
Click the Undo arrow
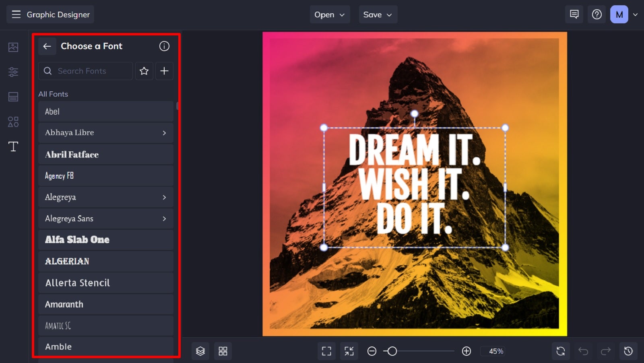(584, 351)
